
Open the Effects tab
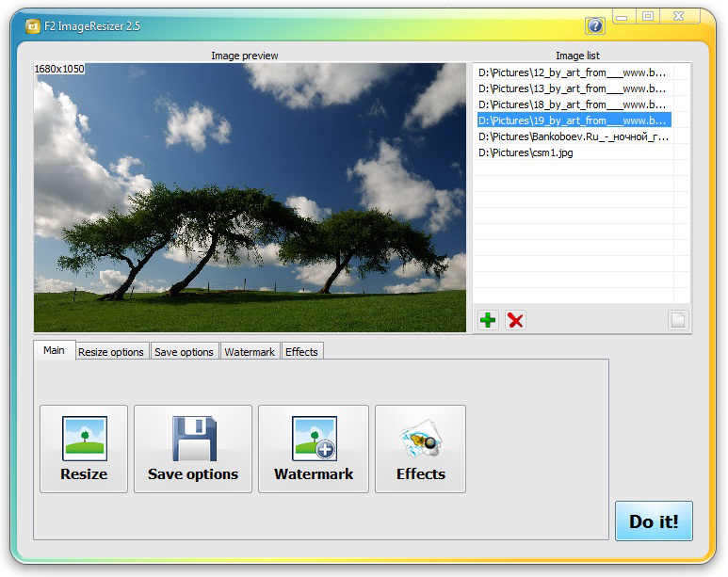pos(301,352)
